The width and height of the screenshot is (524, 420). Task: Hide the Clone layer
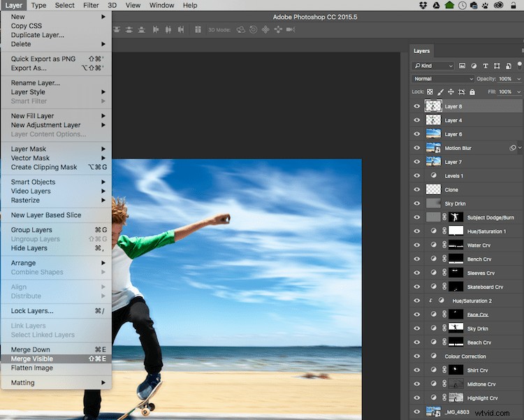[416, 189]
